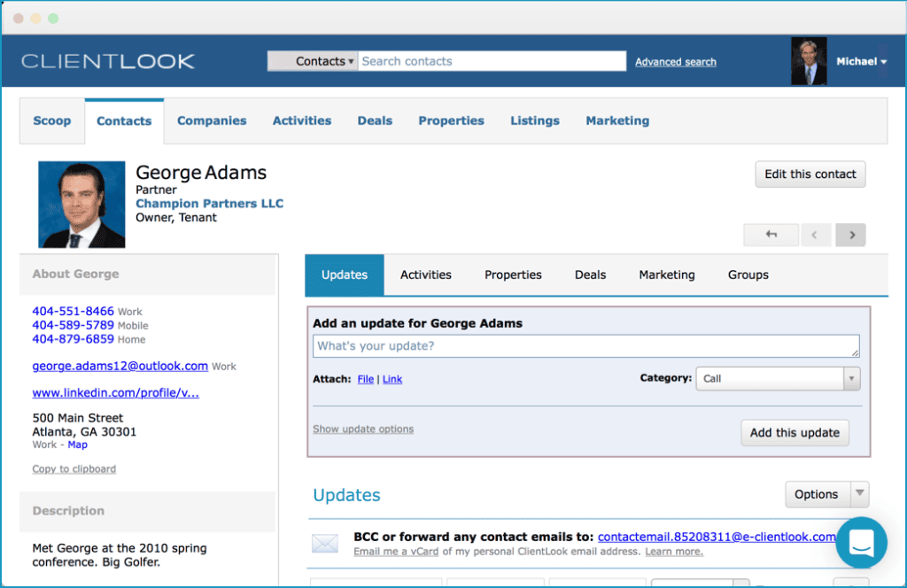
Task: Open the Category dropdown showing Call
Action: pyautogui.click(x=778, y=379)
